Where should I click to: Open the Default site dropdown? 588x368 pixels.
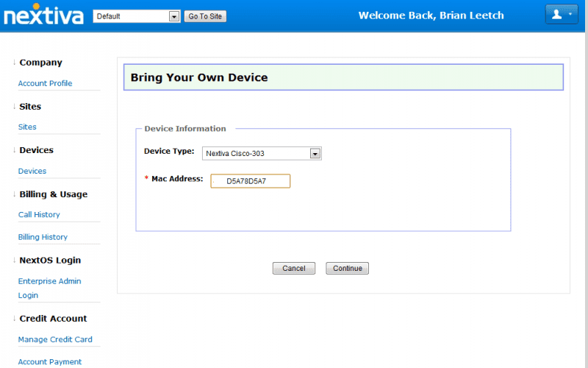[x=137, y=16]
